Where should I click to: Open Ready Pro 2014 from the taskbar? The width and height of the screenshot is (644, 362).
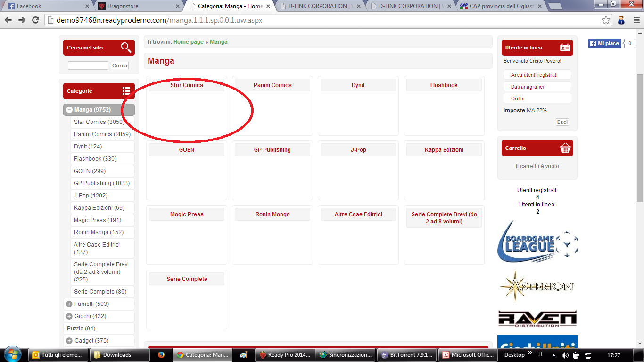point(285,355)
